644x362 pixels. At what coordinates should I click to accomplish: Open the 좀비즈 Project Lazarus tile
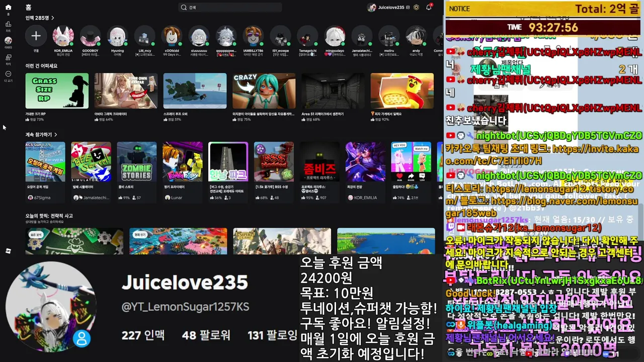(x=319, y=162)
